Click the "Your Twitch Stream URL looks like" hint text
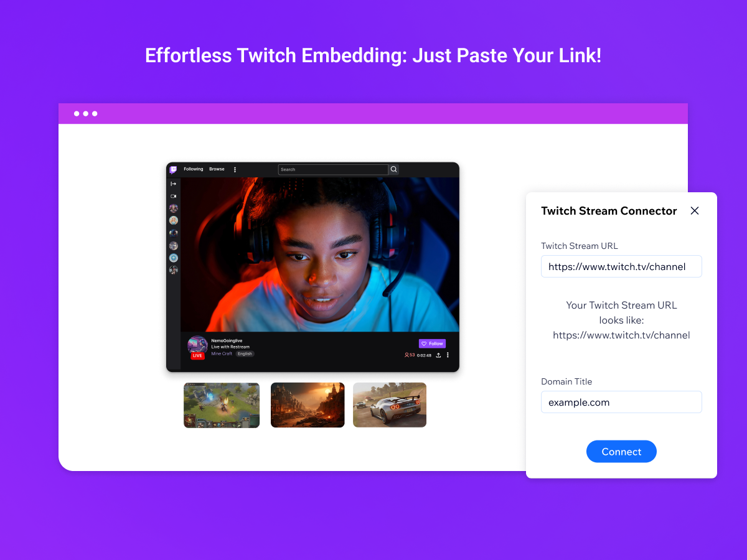 pyautogui.click(x=621, y=320)
